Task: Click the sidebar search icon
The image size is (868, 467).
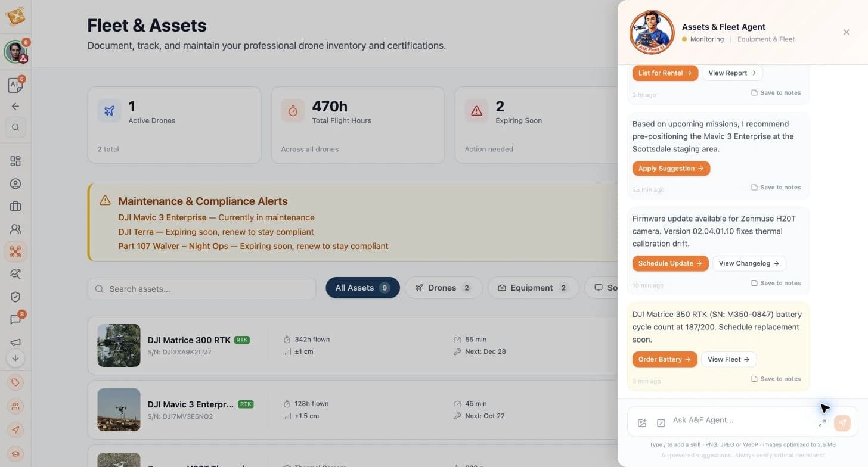Action: pos(15,127)
